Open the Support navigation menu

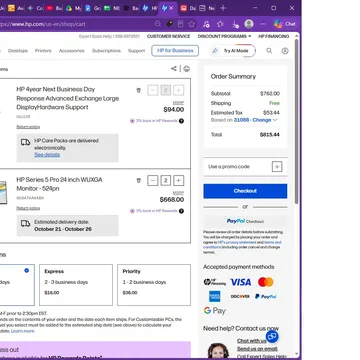(137, 51)
